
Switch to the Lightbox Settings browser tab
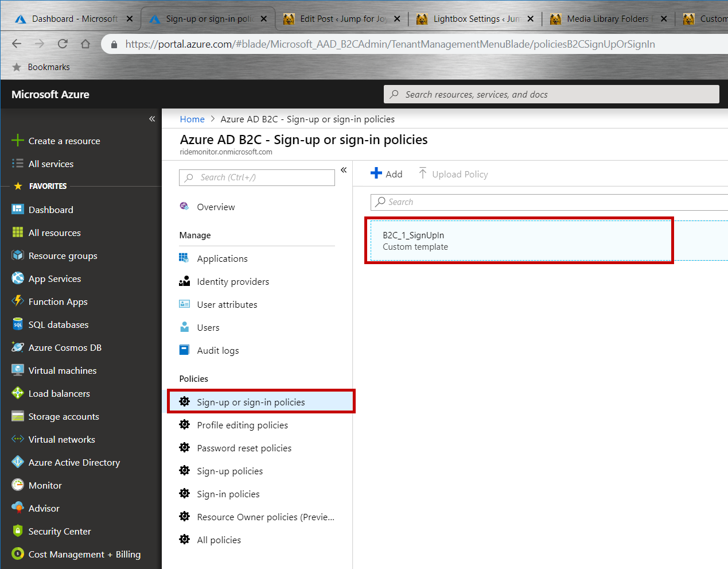pos(476,18)
